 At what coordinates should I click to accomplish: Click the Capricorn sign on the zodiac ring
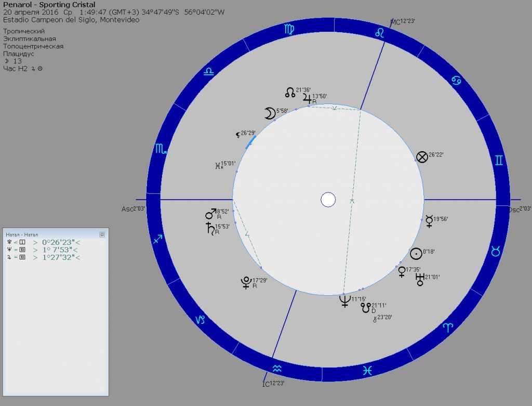[201, 319]
